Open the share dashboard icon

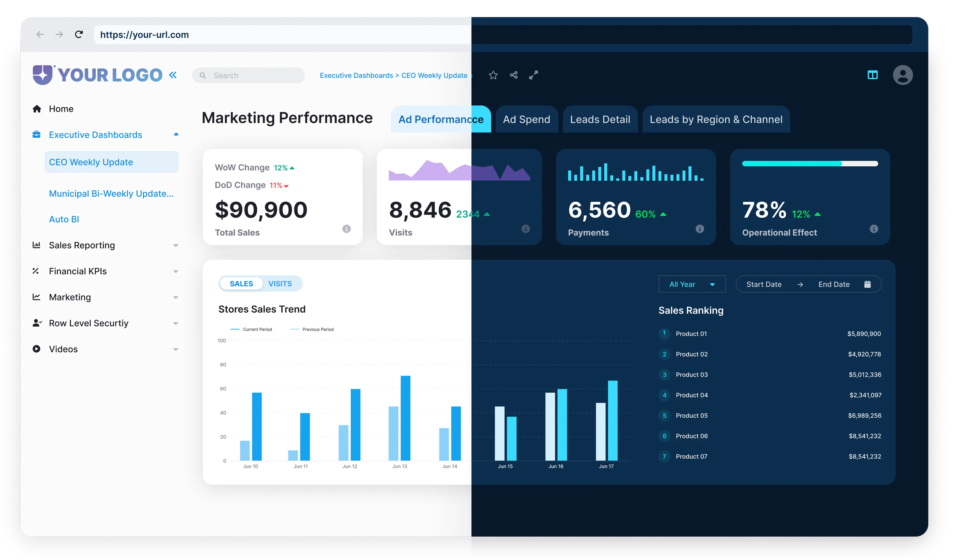click(x=513, y=75)
